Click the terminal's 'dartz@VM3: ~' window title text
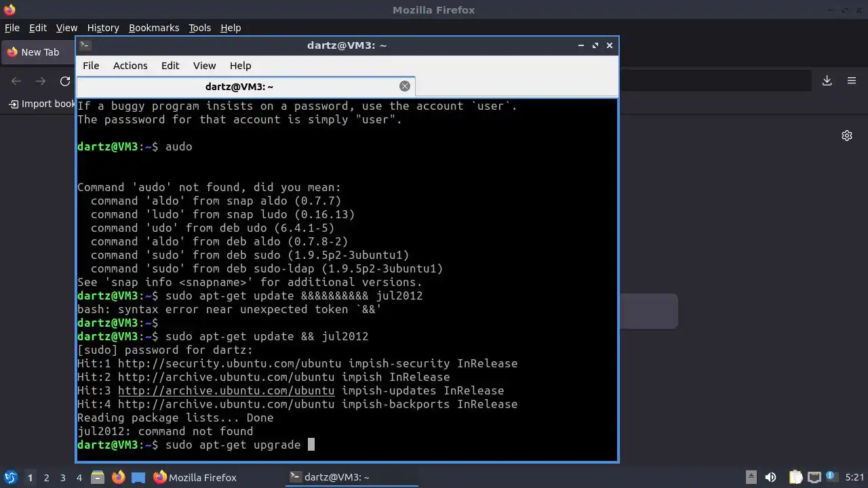Image resolution: width=868 pixels, height=488 pixels. [347, 45]
